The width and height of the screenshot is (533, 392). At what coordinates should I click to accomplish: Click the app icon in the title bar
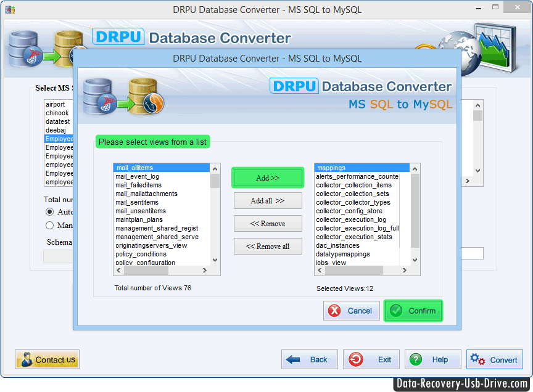pyautogui.click(x=10, y=9)
